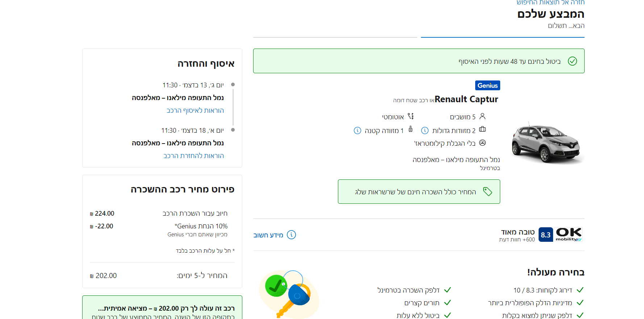644x319 pixels.
Task: Click the blue Genius badge
Action: click(x=488, y=86)
